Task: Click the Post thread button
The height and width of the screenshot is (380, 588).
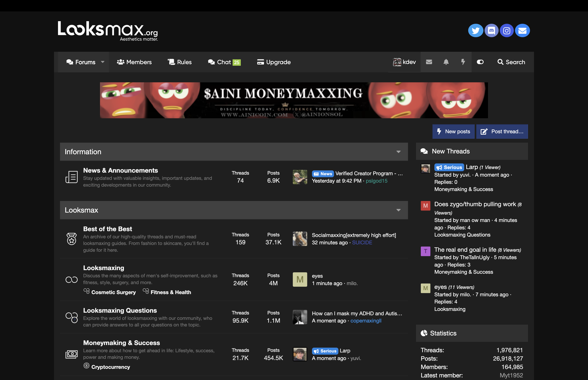Action: (502, 131)
